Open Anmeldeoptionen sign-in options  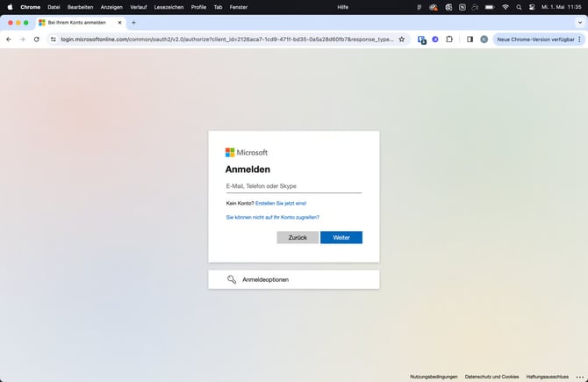pyautogui.click(x=294, y=279)
